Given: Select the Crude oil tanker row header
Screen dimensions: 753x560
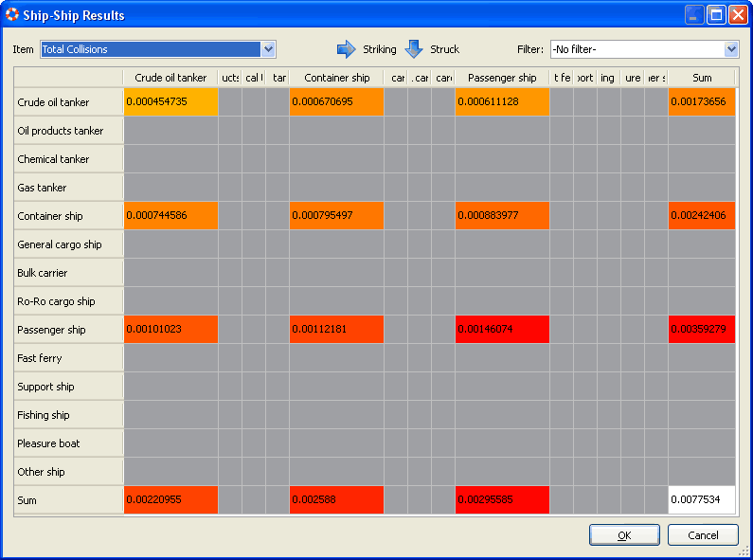Looking at the screenshot, I should tap(69, 102).
